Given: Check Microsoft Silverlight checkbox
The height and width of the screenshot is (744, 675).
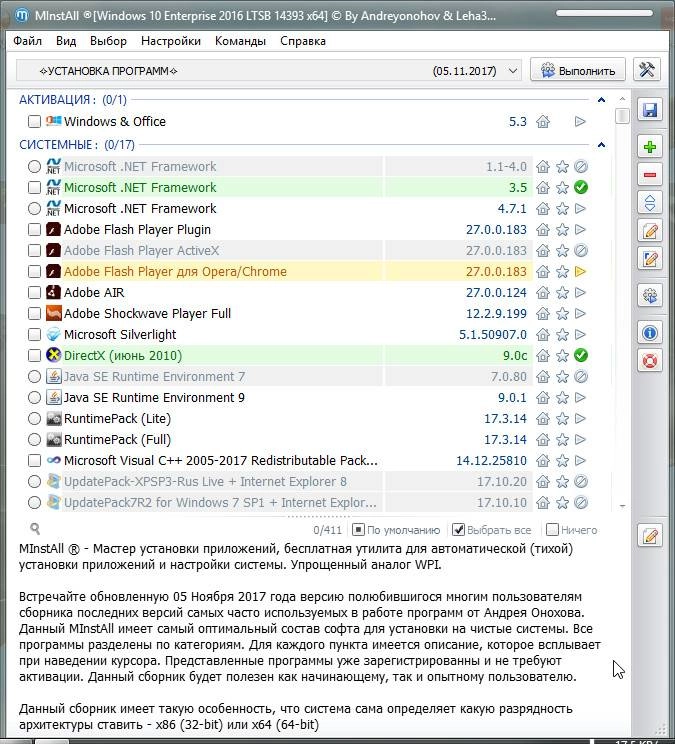Looking at the screenshot, I should (x=34, y=335).
